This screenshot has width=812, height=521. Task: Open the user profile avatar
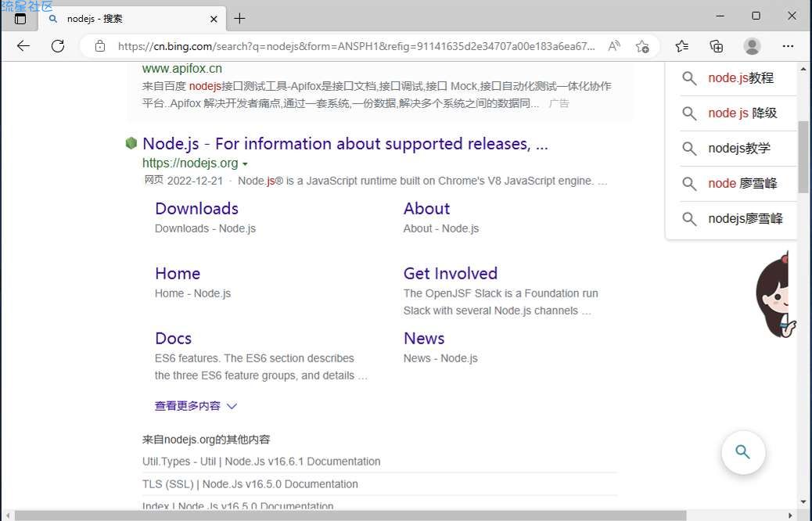tap(752, 46)
